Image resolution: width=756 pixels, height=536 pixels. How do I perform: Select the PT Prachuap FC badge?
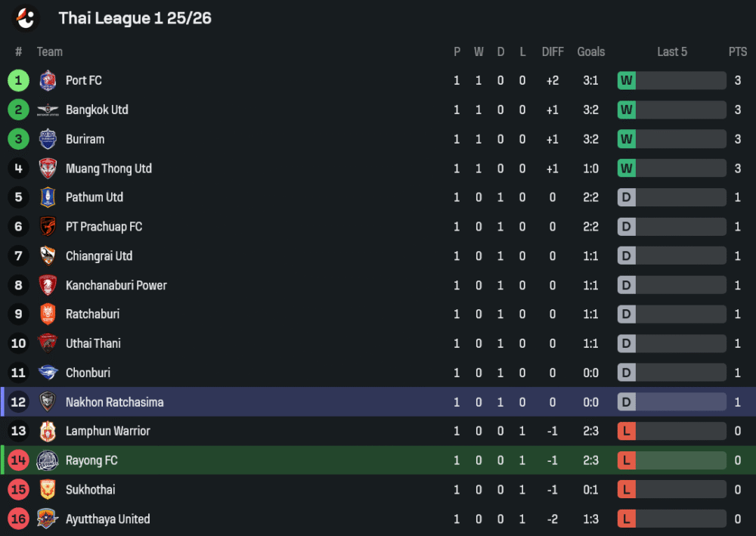coord(48,227)
